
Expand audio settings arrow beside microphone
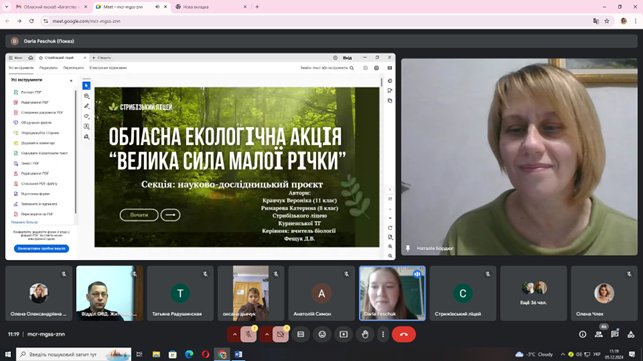tap(235, 335)
